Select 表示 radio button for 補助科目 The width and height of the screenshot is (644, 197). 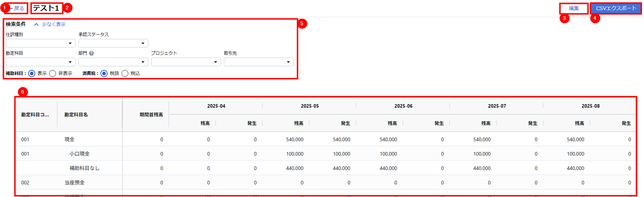(32, 73)
